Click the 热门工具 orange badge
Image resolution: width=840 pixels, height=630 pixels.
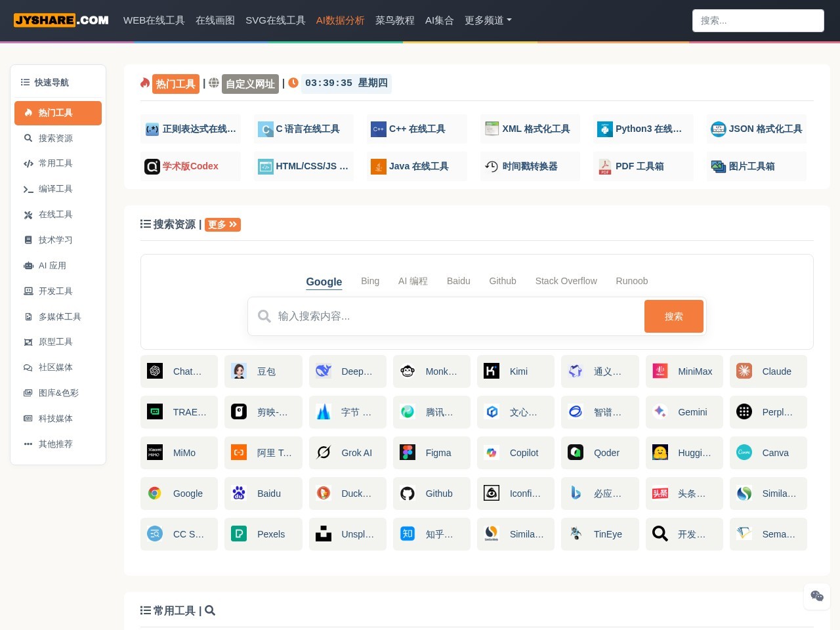point(176,84)
